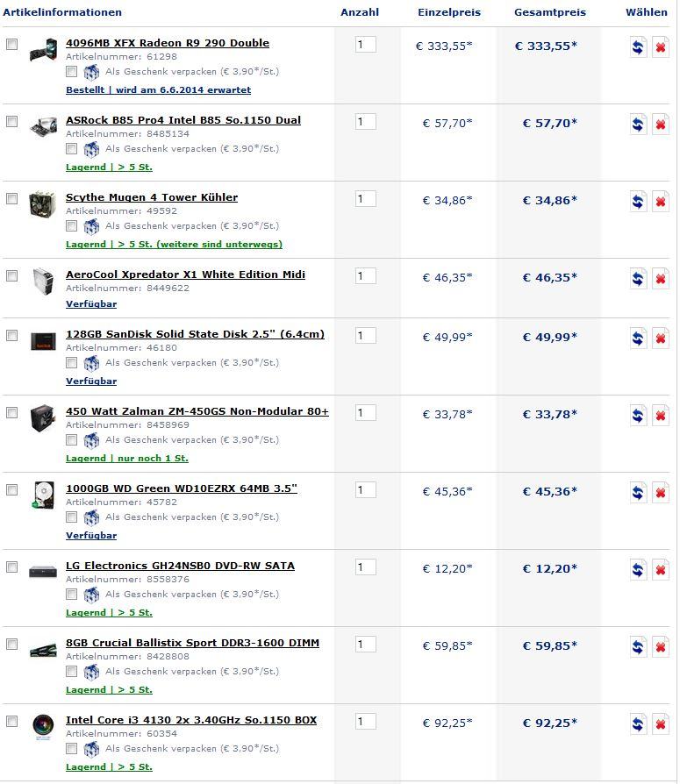Update the Intel Core i3 4130 row
This screenshot has width=680, height=784.
638,724
